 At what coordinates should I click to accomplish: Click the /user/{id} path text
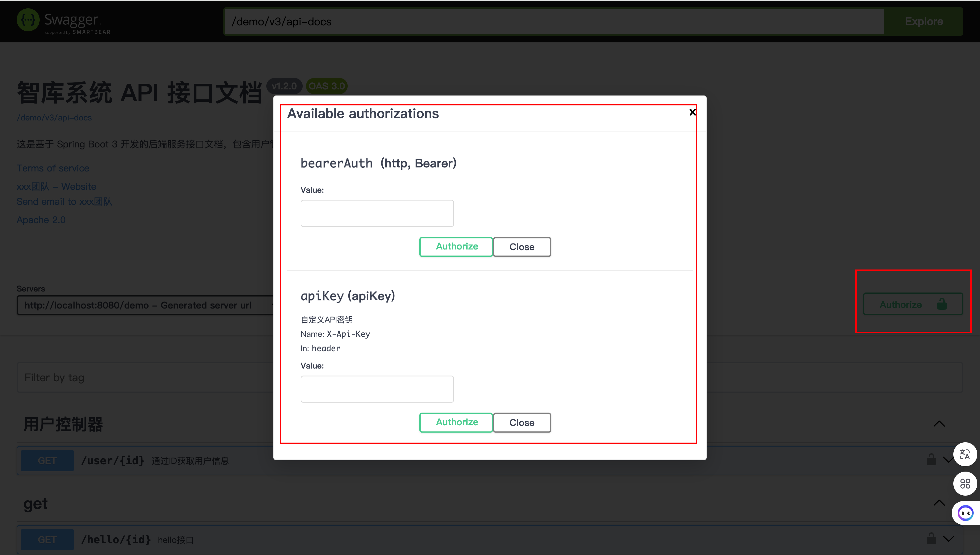(x=113, y=461)
